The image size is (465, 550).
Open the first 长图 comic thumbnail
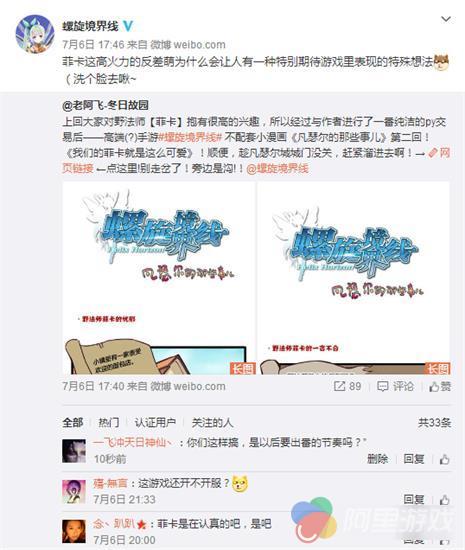[x=159, y=278]
